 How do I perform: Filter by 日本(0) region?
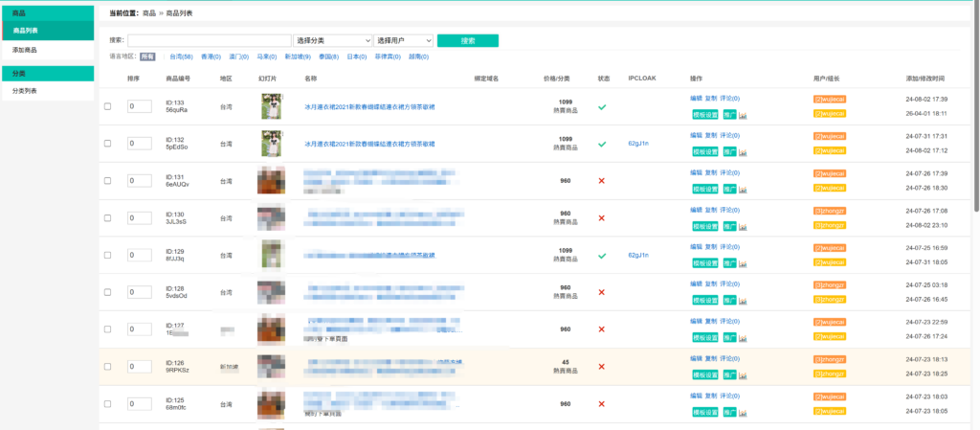coord(356,57)
